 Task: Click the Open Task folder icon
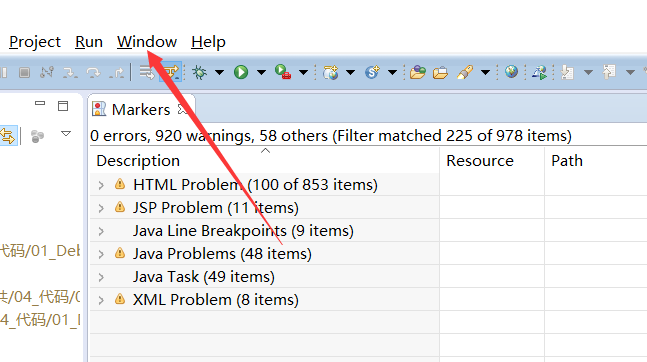(x=440, y=73)
